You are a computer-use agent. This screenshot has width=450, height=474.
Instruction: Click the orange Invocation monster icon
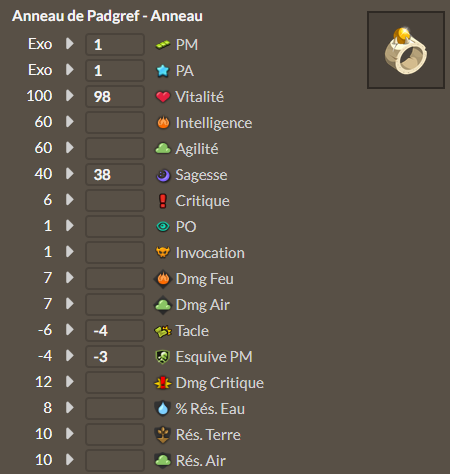tap(163, 252)
